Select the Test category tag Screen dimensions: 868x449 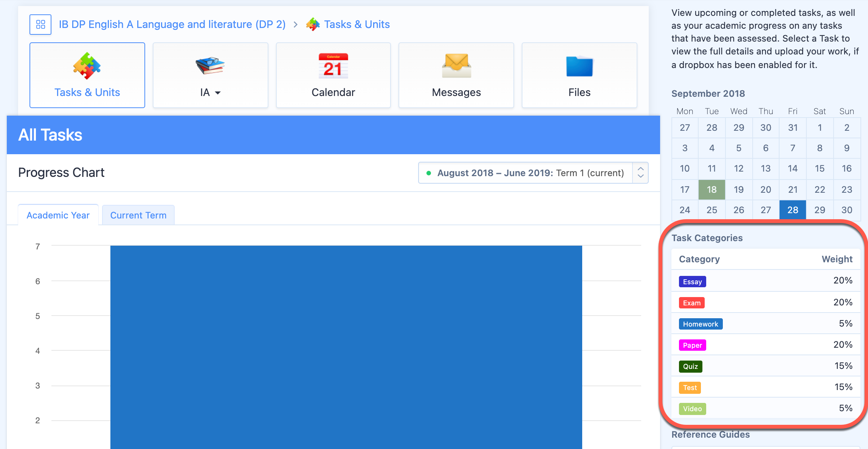click(690, 387)
